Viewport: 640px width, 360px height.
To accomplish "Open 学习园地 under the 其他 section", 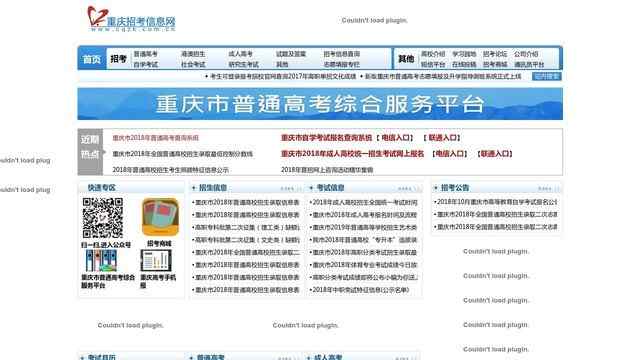I will click(464, 54).
